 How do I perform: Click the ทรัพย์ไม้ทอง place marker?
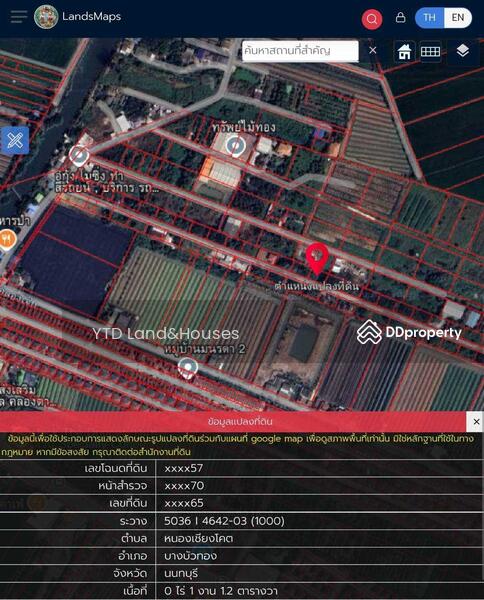[x=235, y=146]
